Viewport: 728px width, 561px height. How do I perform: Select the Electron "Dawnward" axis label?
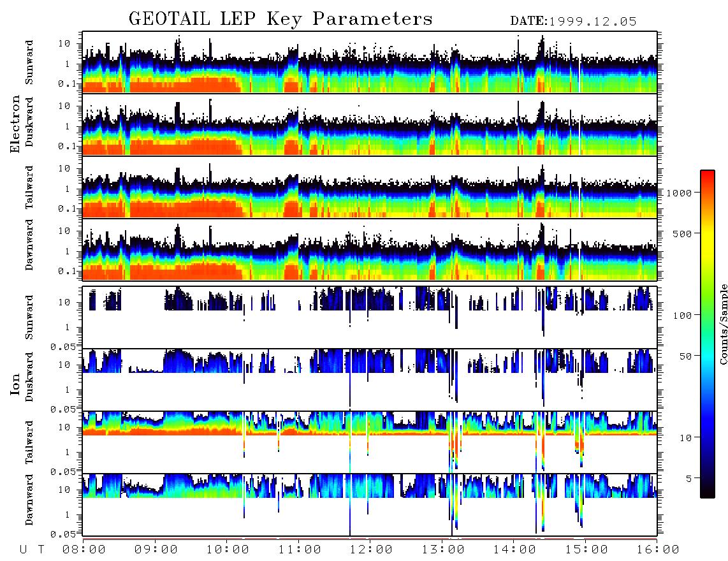click(29, 245)
